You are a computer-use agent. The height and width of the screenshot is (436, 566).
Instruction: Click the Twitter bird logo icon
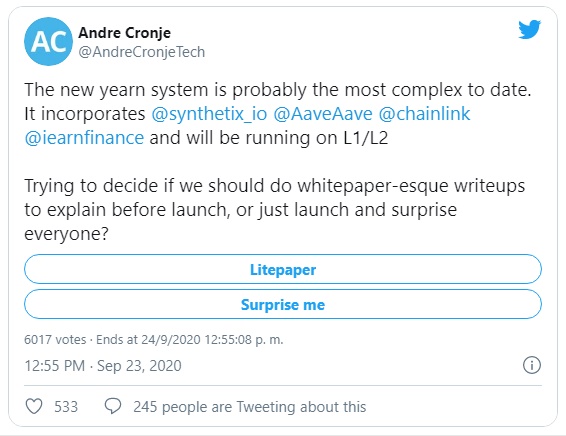point(530,29)
